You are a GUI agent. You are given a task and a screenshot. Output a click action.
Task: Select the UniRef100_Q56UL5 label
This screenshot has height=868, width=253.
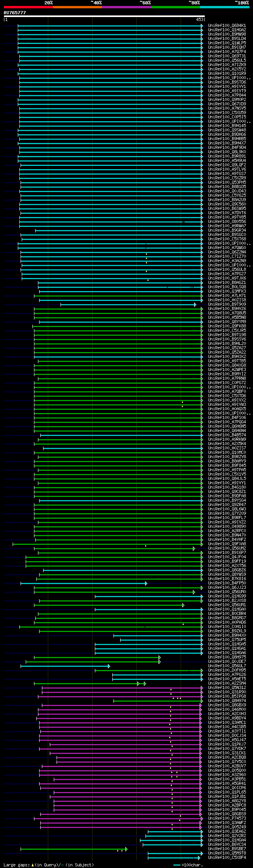point(227,60)
